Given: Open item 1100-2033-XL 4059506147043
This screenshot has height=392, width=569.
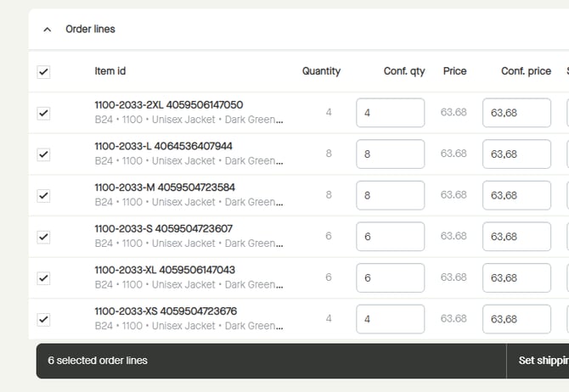Looking at the screenshot, I should pos(165,270).
